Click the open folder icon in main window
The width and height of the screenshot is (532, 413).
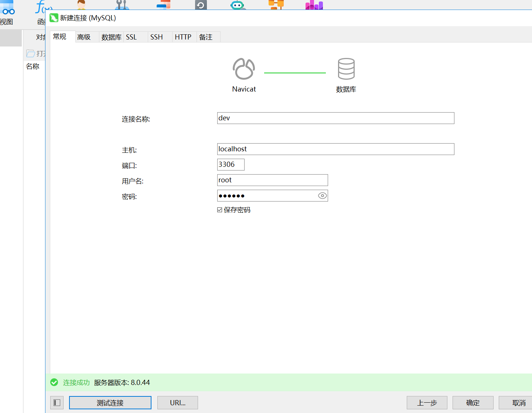pyautogui.click(x=30, y=54)
